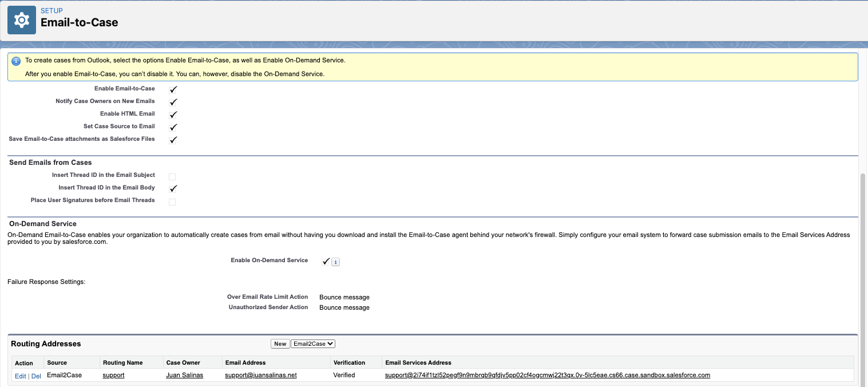The width and height of the screenshot is (868, 387).
Task: Click the long Email Services Address link
Action: (548, 375)
